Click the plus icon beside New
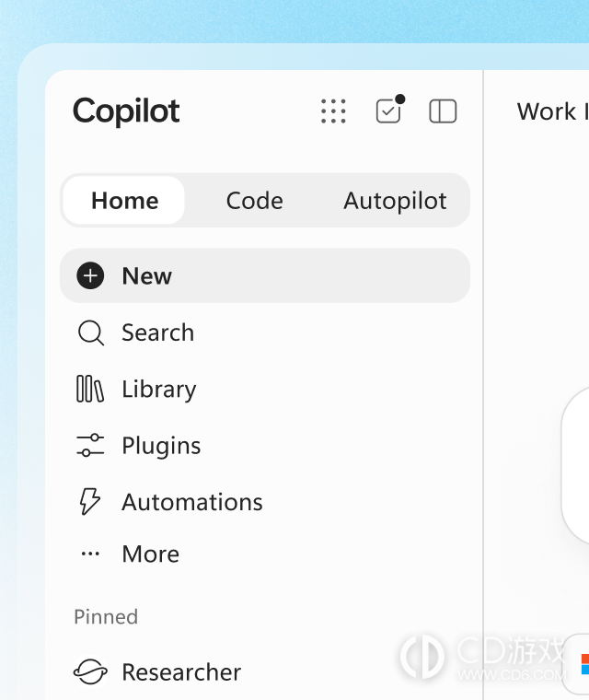589x700 pixels. tap(90, 275)
